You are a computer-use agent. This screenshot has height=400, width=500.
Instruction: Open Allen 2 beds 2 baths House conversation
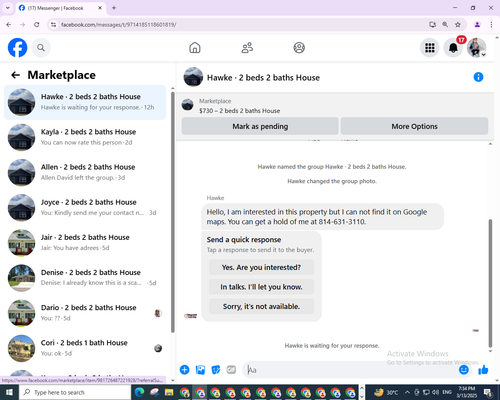pos(85,172)
